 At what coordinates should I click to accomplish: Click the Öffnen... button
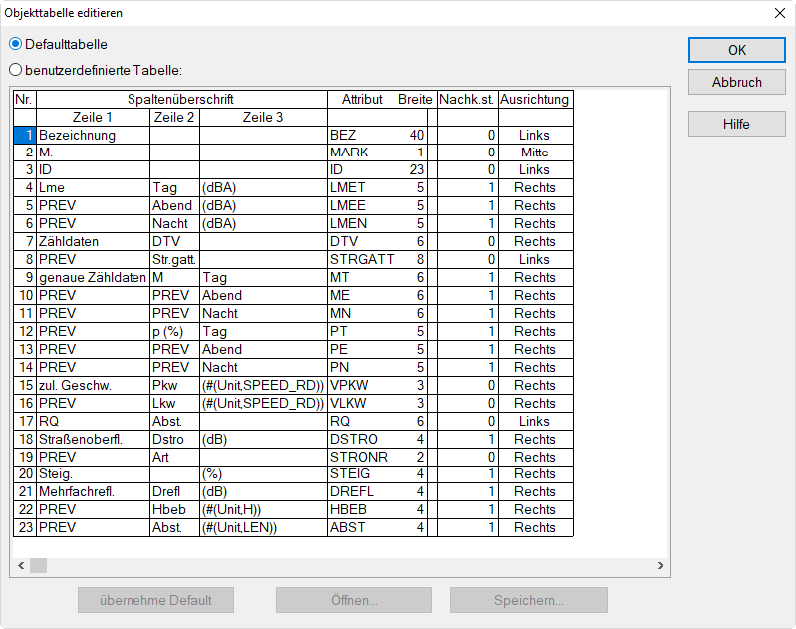[354, 600]
